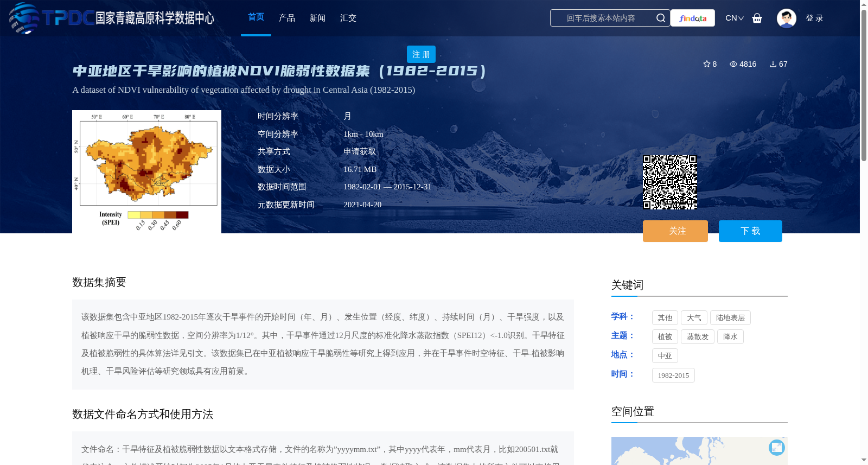Click the 关键词 heading

click(x=627, y=285)
